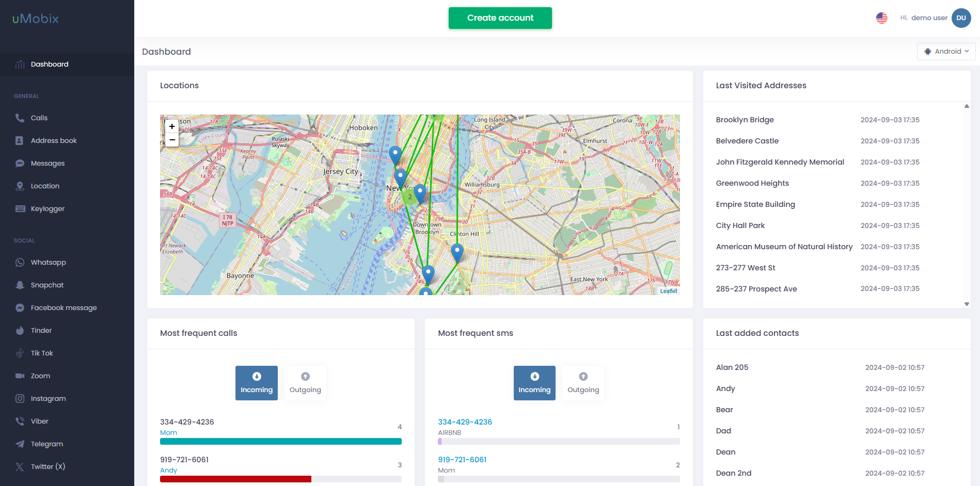Click Dean 2nd contact entry
Viewport: 980px width, 486px height.
point(734,473)
